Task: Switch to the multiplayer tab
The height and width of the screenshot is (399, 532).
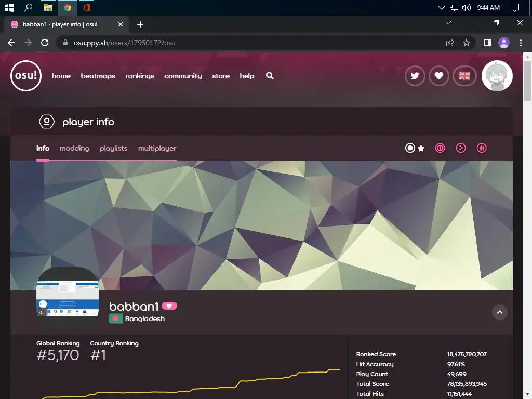Action: pos(157,148)
